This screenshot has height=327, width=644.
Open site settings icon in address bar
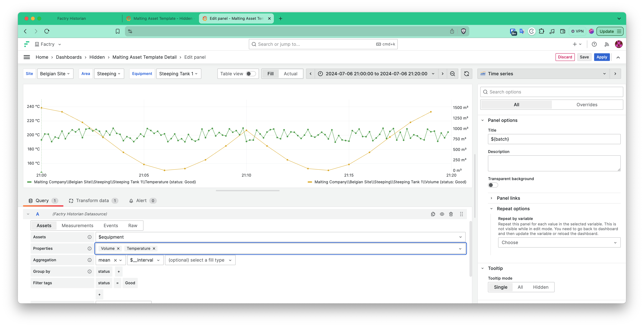click(x=130, y=31)
